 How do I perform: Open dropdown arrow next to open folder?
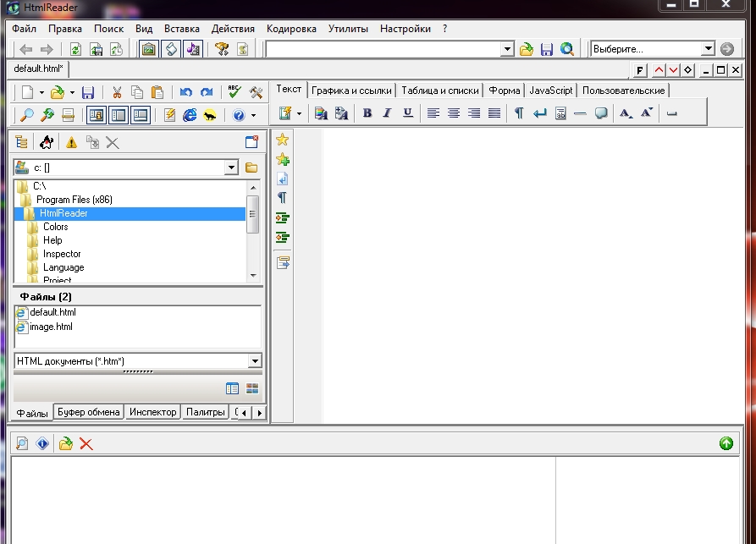pos(72,92)
